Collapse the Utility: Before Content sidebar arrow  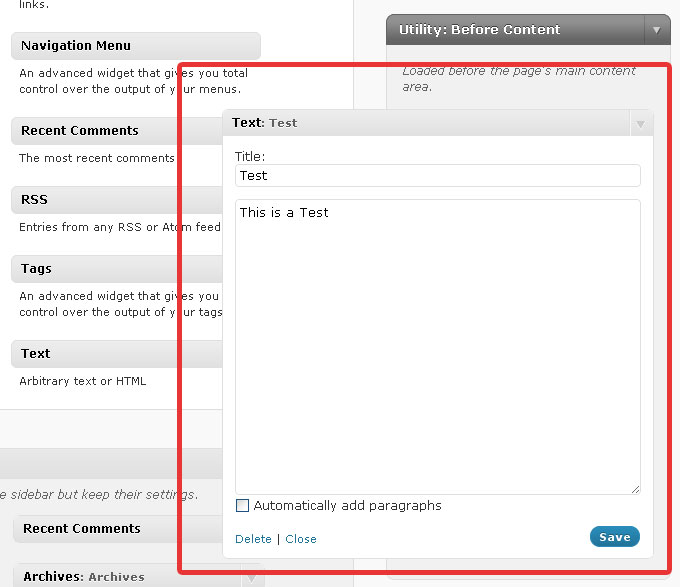click(656, 30)
